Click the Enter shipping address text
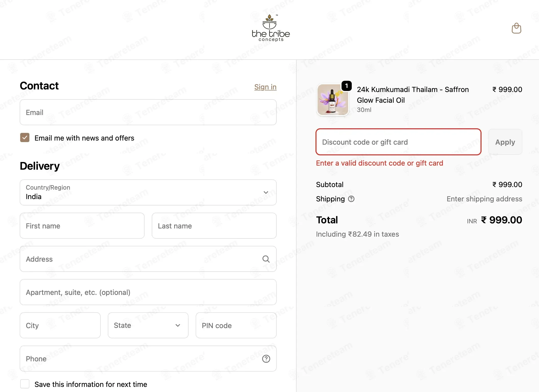 click(484, 199)
